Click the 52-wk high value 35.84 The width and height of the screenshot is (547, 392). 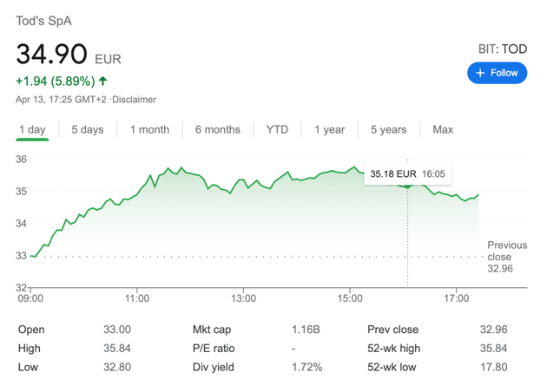tap(493, 349)
